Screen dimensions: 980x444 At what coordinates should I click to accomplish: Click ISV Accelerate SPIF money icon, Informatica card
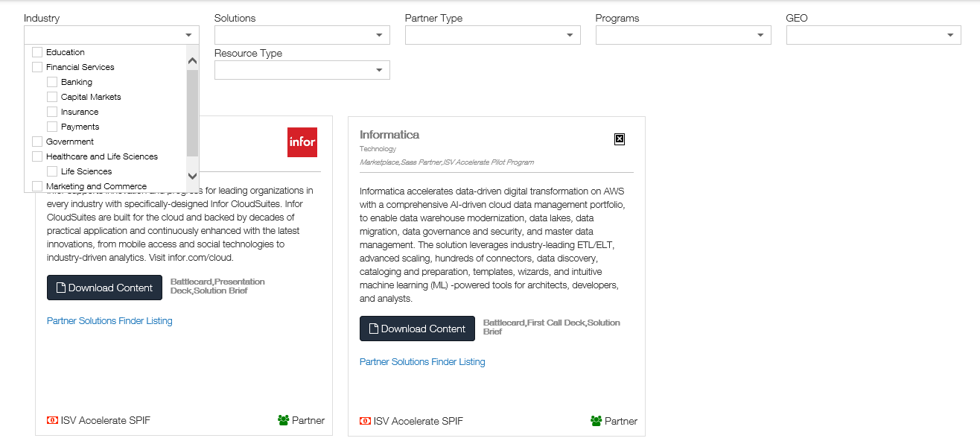(x=365, y=421)
